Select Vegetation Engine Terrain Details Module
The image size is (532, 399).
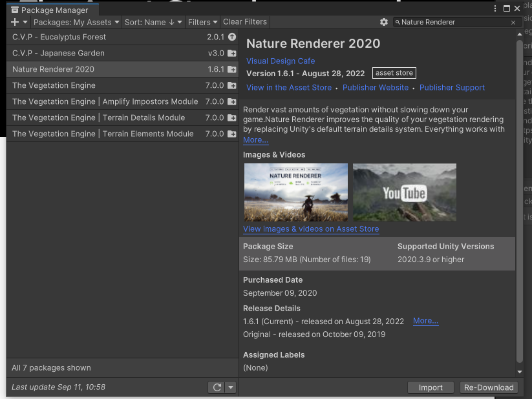[x=122, y=118]
